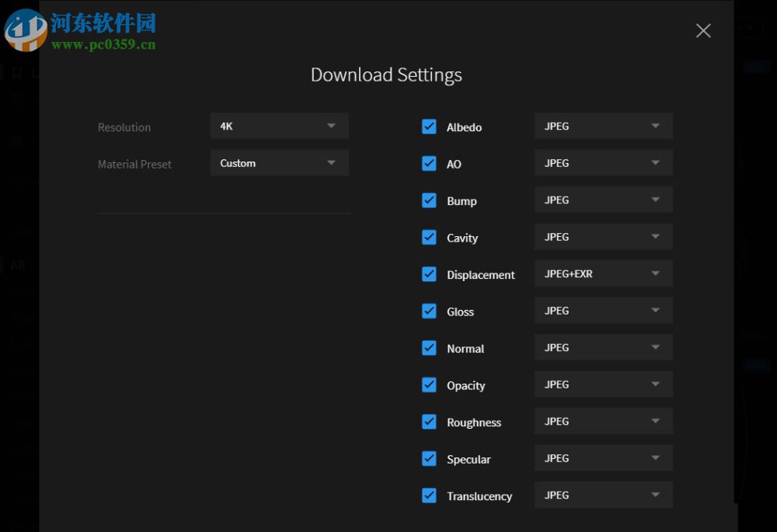This screenshot has width=777, height=532.
Task: Click the bookmark icon in the left sidebar
Action: click(x=17, y=74)
